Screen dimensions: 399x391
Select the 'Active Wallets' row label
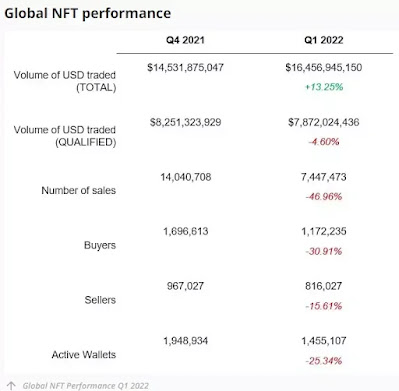click(x=84, y=355)
